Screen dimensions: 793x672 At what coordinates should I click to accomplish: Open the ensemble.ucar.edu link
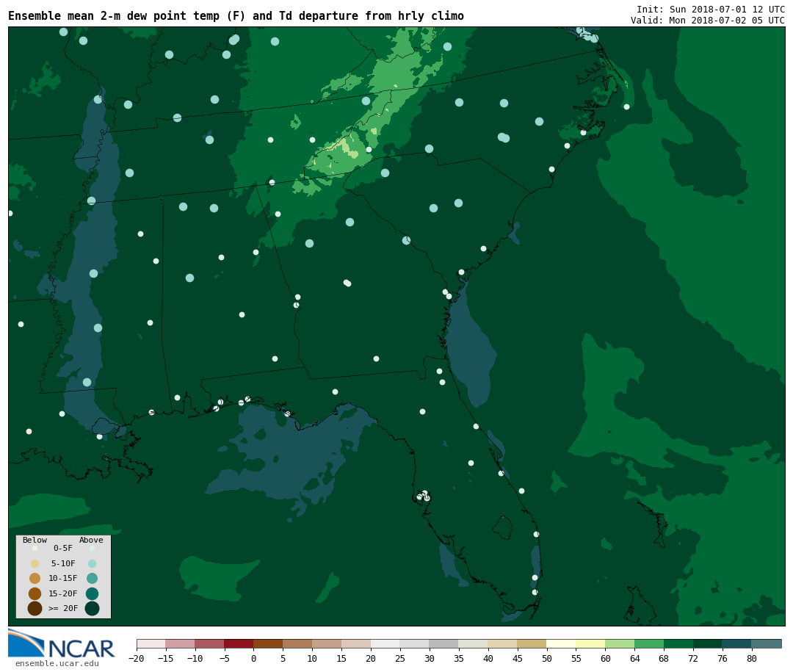pos(57,663)
